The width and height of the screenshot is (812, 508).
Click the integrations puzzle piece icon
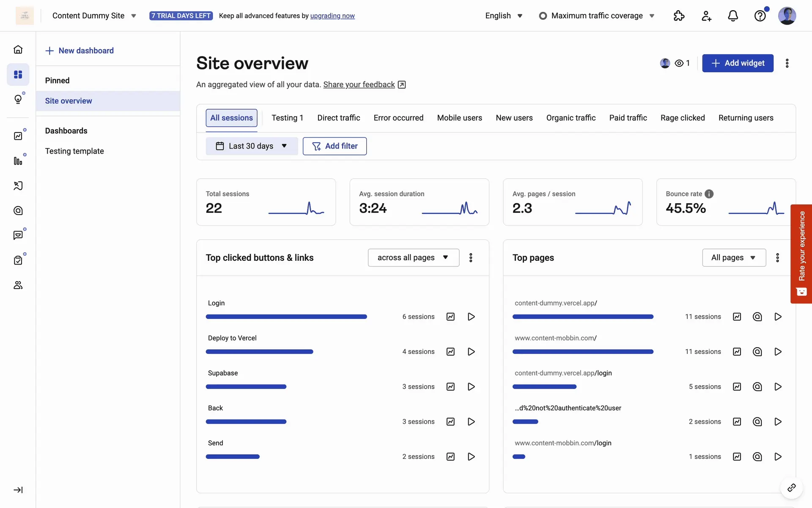point(679,16)
